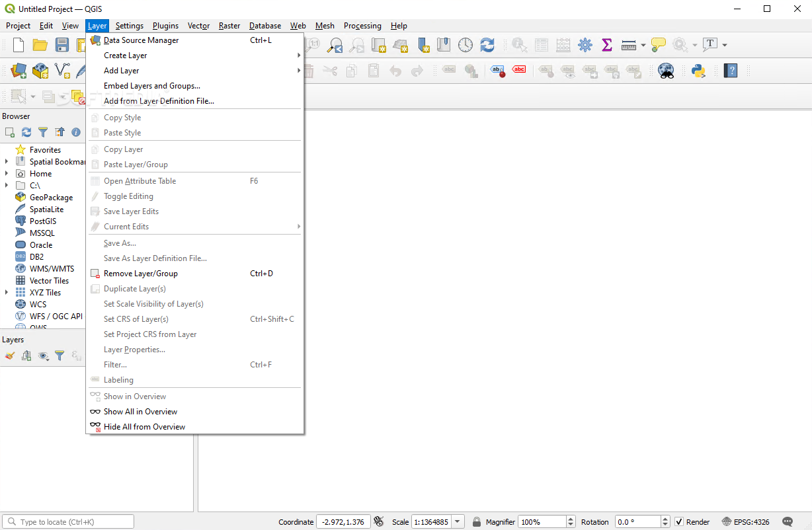Select Embed Layers and Groups menu entry
This screenshot has width=812, height=530.
(194, 86)
